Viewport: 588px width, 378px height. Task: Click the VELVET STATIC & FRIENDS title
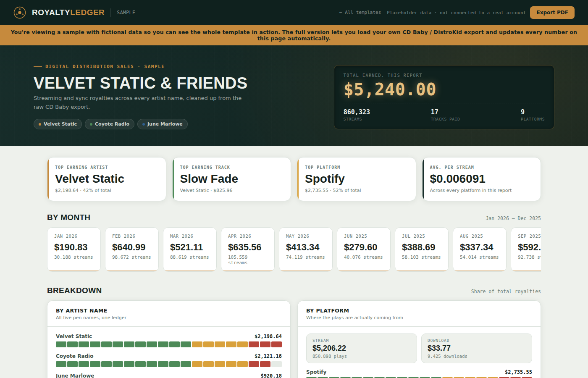coord(140,83)
